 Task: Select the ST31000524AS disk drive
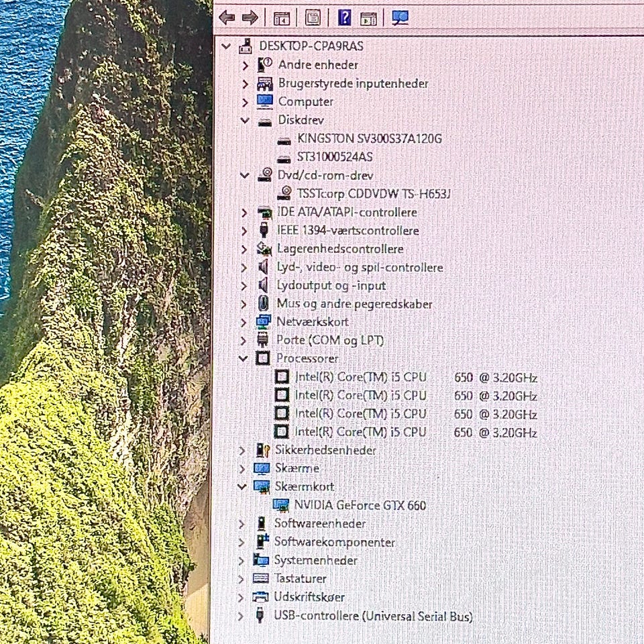point(335,156)
